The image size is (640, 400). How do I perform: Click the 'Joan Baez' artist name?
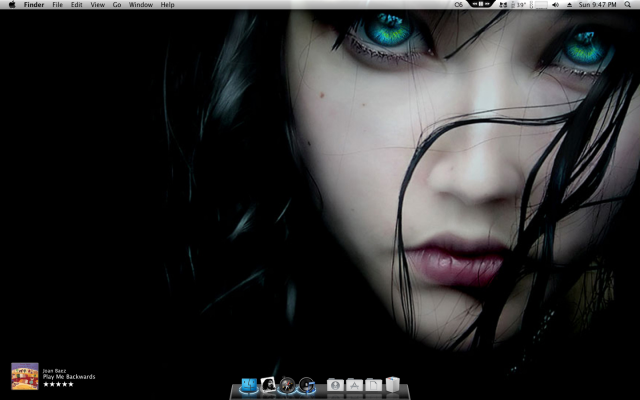54,371
